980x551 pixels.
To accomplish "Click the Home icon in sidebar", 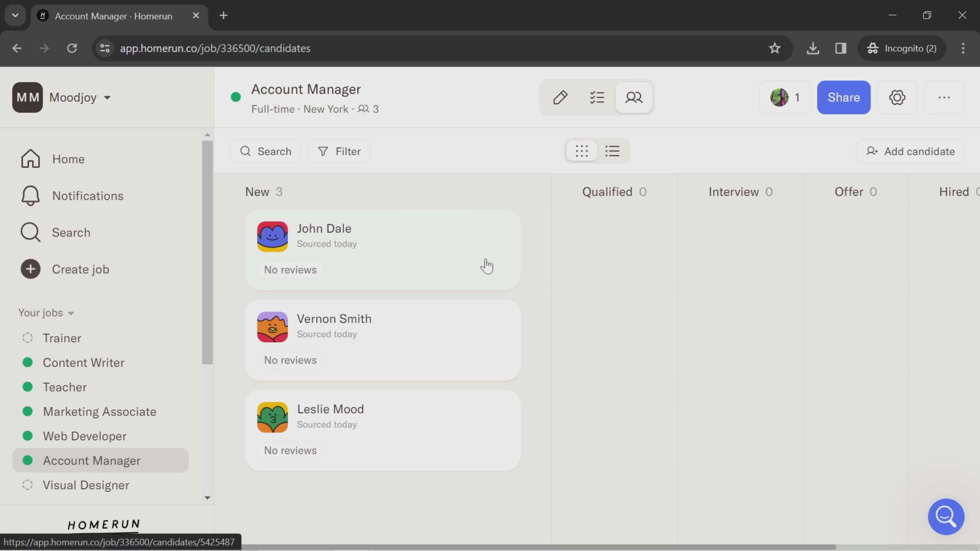I will 30,159.
